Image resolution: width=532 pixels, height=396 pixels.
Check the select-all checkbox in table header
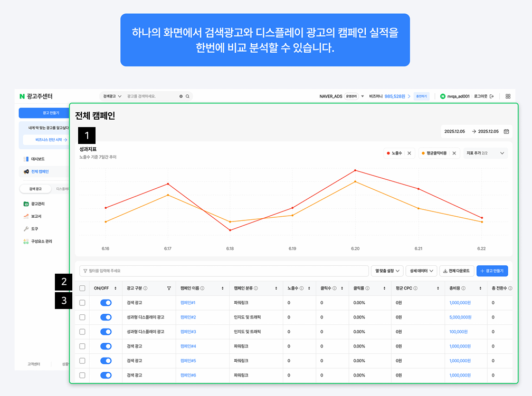[x=82, y=288]
